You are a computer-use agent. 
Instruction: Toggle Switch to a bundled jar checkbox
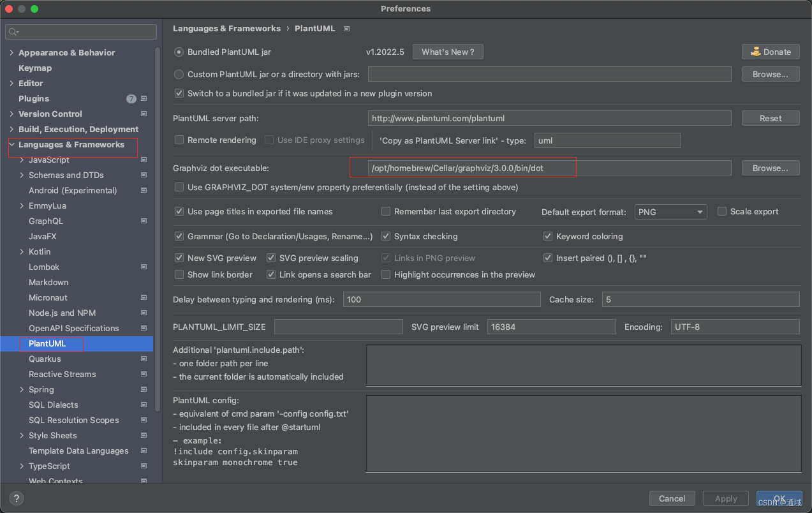click(x=179, y=93)
